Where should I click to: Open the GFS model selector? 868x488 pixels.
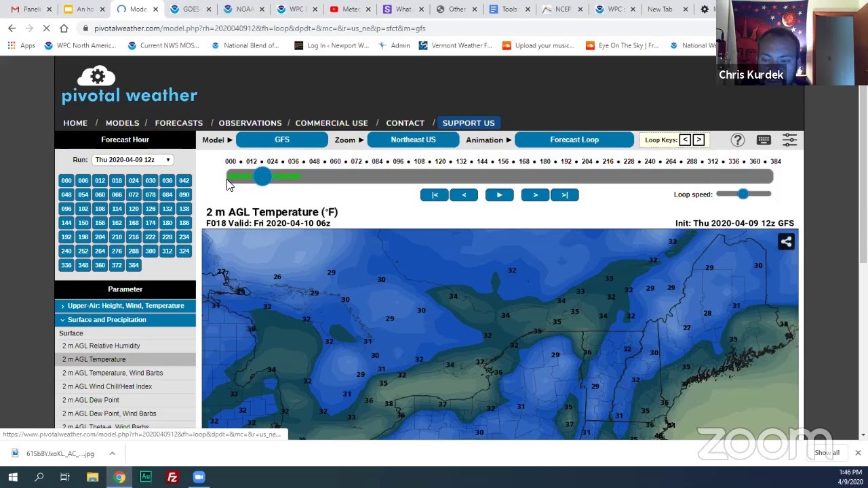(282, 140)
